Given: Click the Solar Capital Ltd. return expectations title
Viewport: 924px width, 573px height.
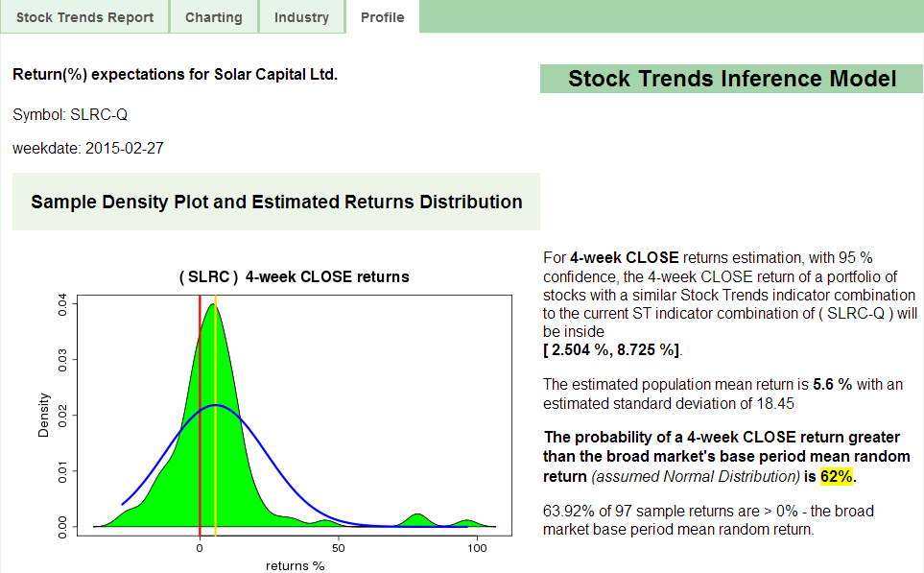Looking at the screenshot, I should click(175, 74).
